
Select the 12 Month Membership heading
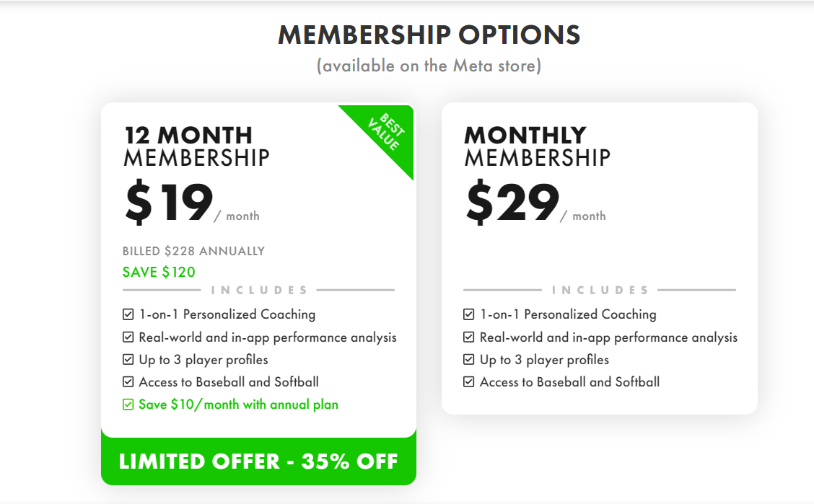pyautogui.click(x=196, y=146)
